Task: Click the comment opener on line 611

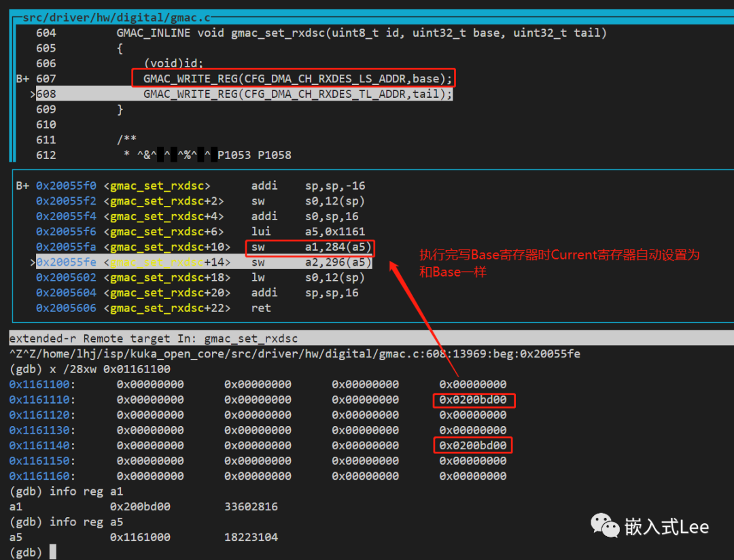Action: coord(126,139)
